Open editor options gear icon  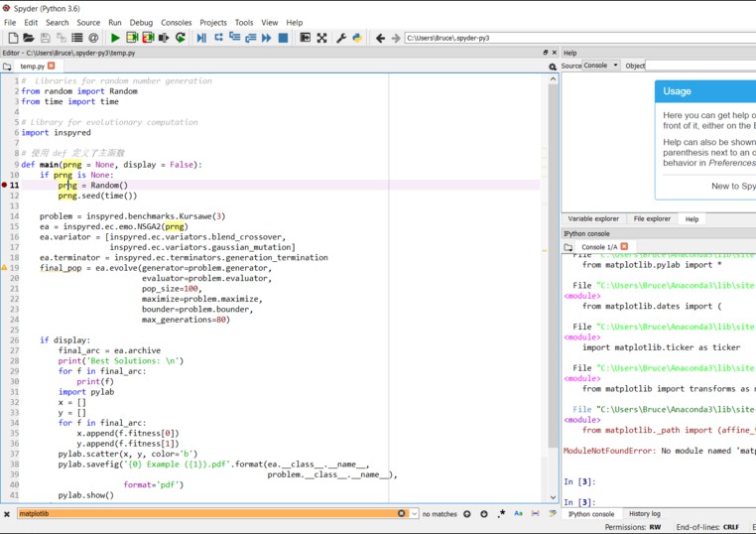click(553, 67)
